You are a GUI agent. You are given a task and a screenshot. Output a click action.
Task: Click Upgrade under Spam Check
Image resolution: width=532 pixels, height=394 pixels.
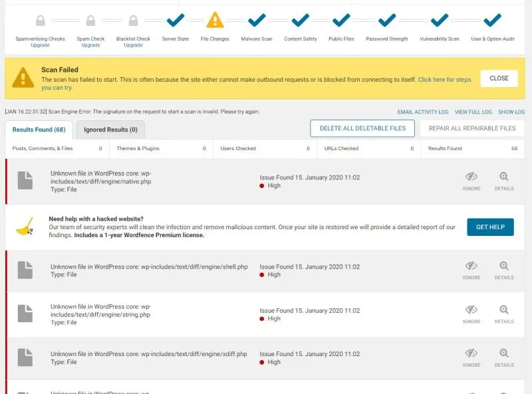click(x=90, y=45)
